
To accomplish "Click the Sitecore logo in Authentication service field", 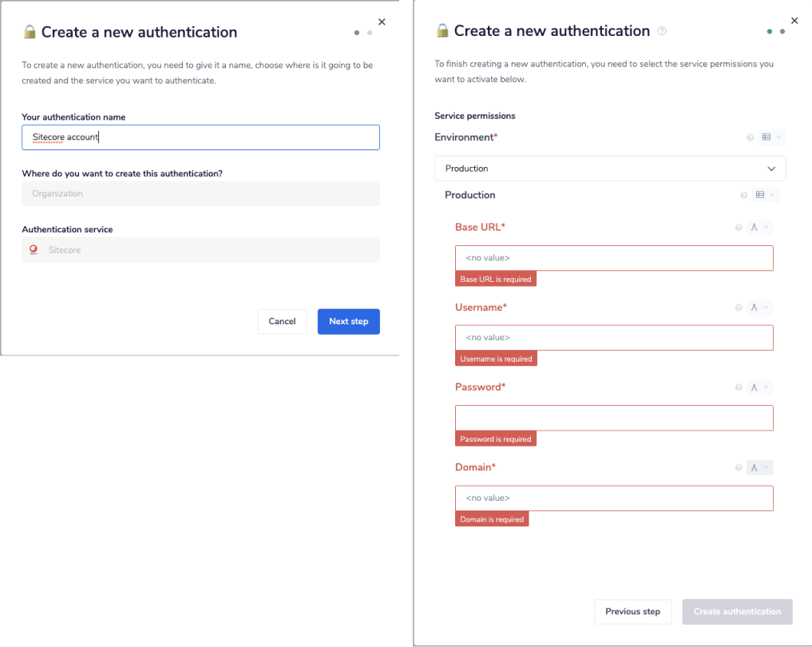I will tap(32, 249).
